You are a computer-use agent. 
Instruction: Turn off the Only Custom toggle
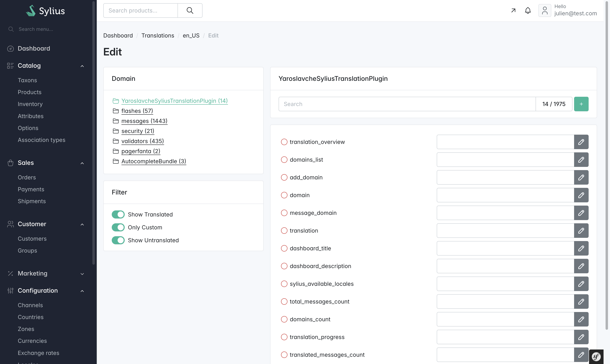[x=118, y=227]
